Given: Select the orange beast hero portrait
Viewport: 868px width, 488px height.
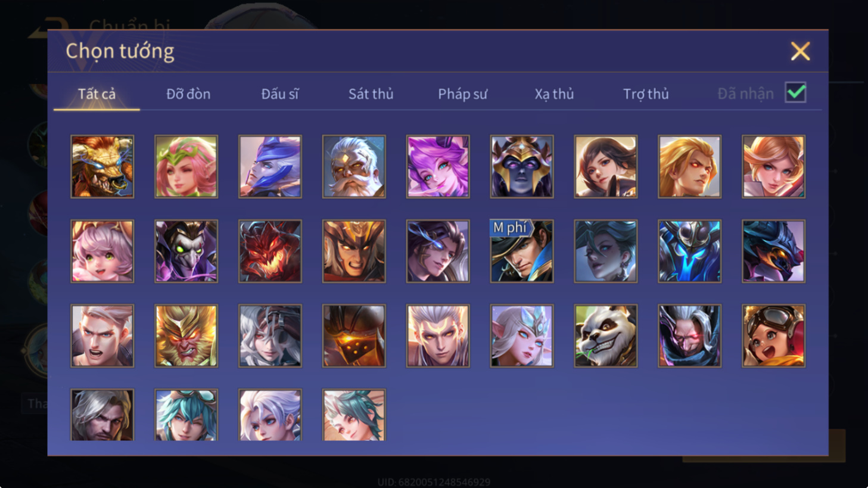Looking at the screenshot, I should (x=102, y=166).
